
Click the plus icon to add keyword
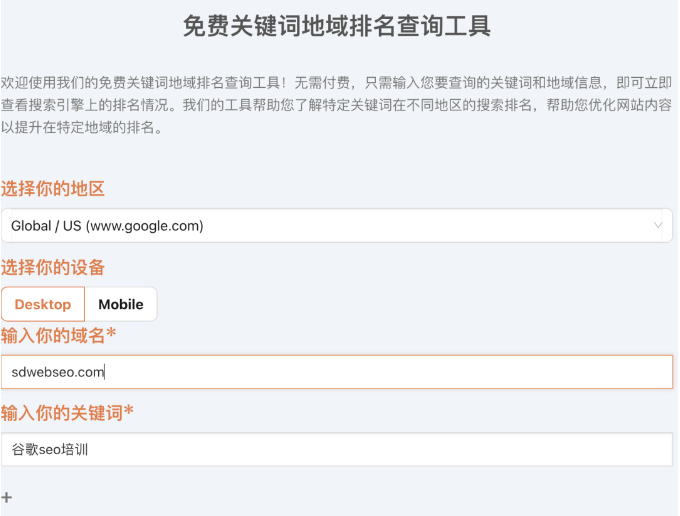7,497
